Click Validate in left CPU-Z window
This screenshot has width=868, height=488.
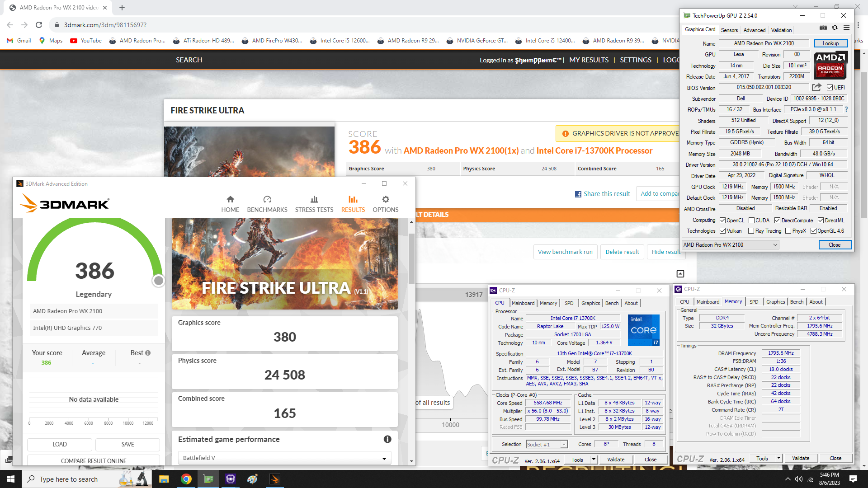[x=616, y=460]
